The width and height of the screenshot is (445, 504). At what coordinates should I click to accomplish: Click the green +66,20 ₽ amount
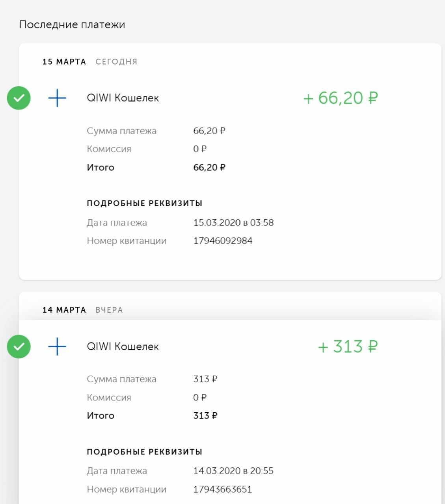click(x=341, y=98)
